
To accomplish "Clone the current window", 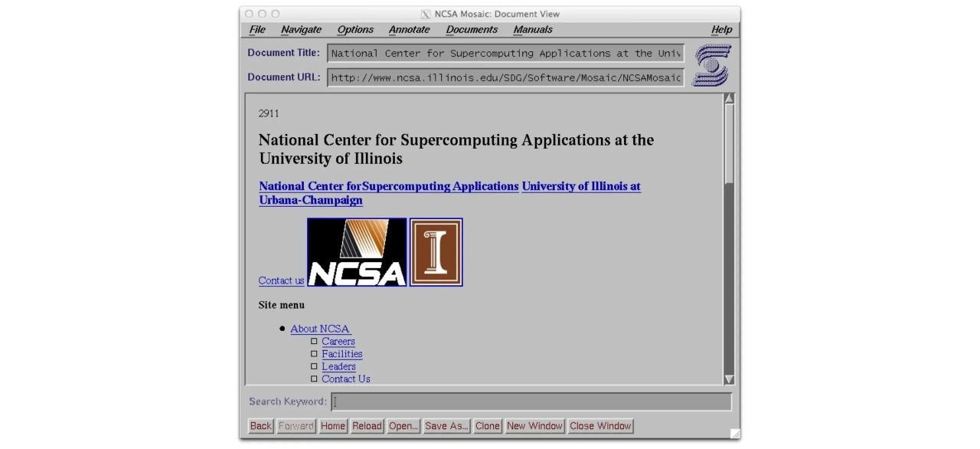I will click(488, 426).
